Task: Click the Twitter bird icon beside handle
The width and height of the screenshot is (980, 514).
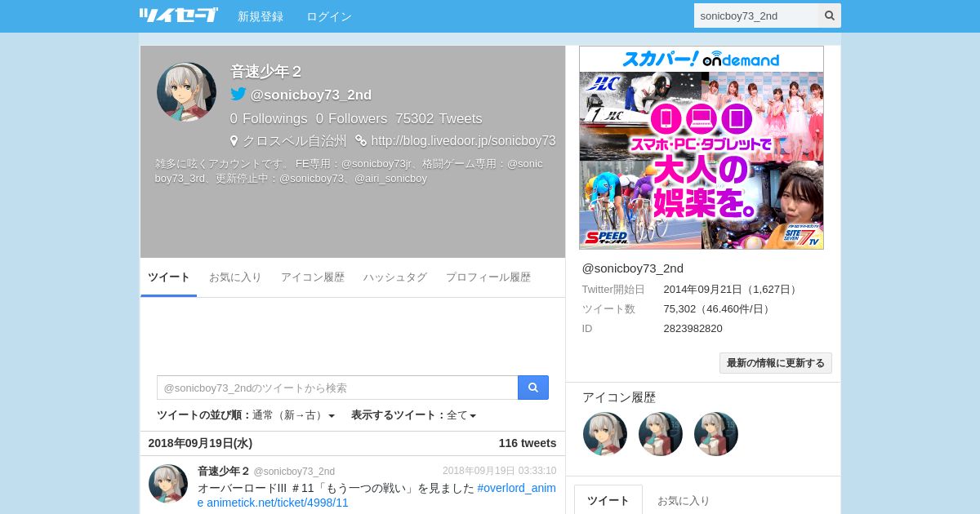Action: click(238, 94)
